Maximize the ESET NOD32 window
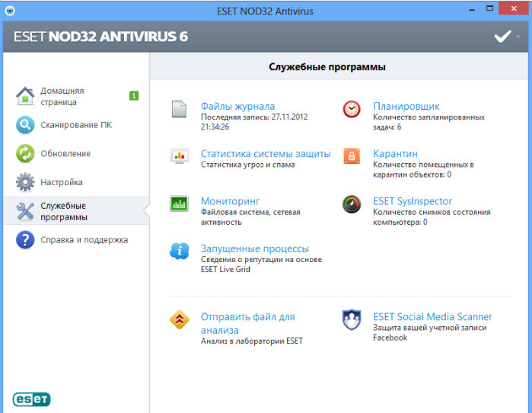Image resolution: width=532 pixels, height=413 pixels. pos(489,8)
